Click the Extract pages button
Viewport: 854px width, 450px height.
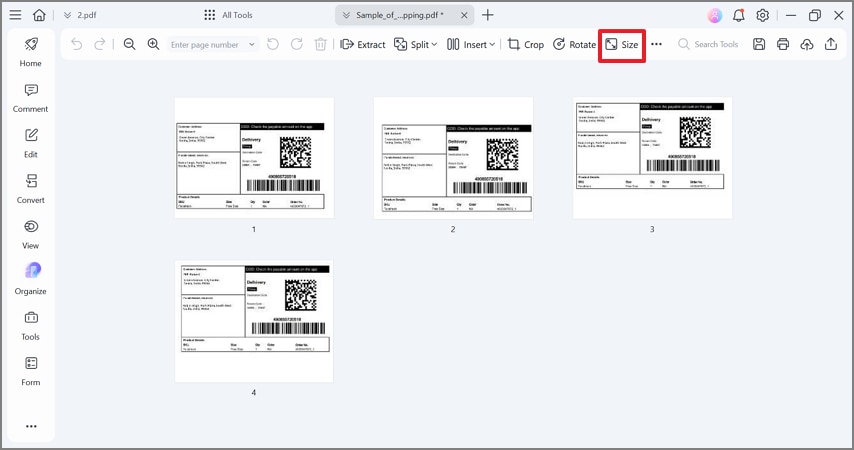(x=363, y=44)
